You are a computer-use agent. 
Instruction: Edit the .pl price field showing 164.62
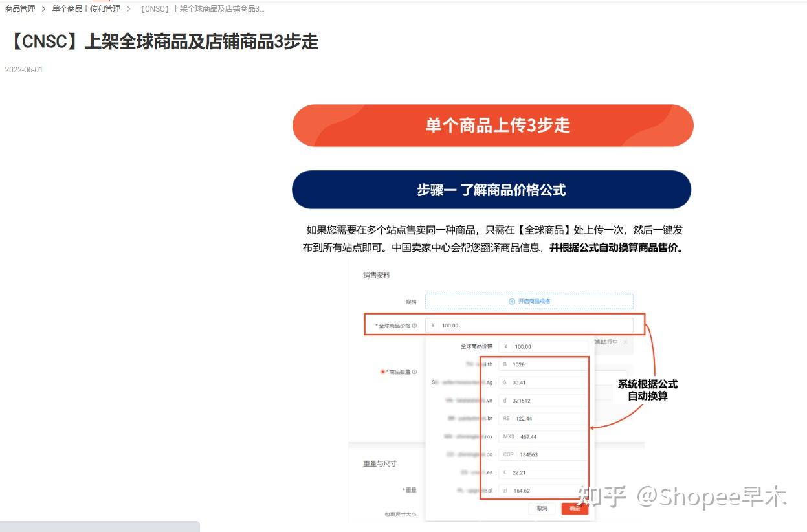pyautogui.click(x=543, y=491)
